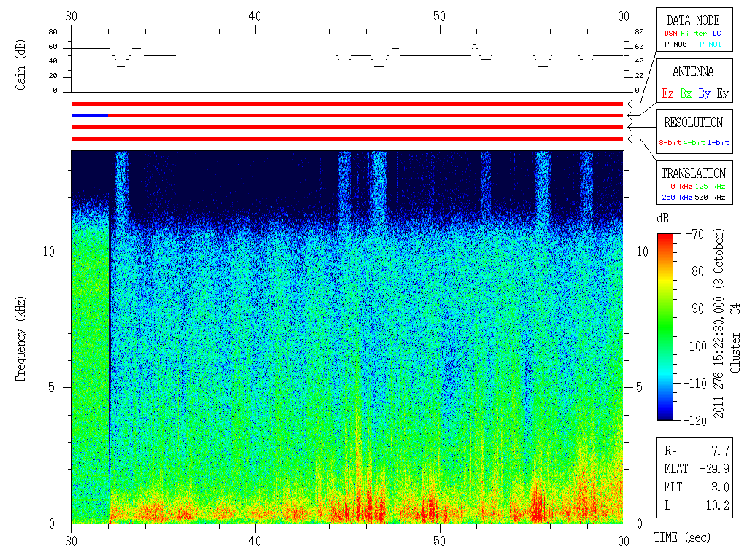Click the DATA MODE legend title
Image resolution: width=747 pixels, height=560 pixels.
pos(693,20)
